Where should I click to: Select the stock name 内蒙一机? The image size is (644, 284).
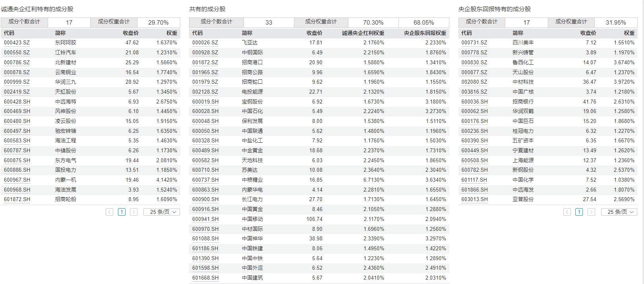click(66, 180)
